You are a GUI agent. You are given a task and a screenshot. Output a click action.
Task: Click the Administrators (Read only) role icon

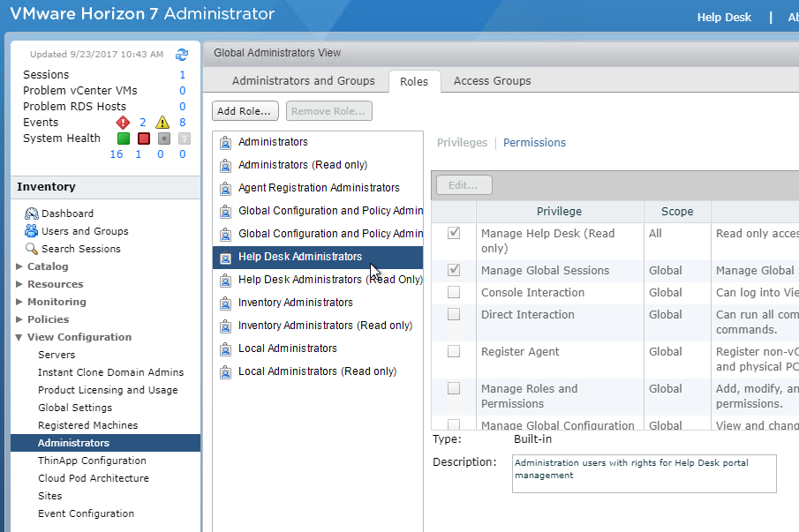(225, 166)
